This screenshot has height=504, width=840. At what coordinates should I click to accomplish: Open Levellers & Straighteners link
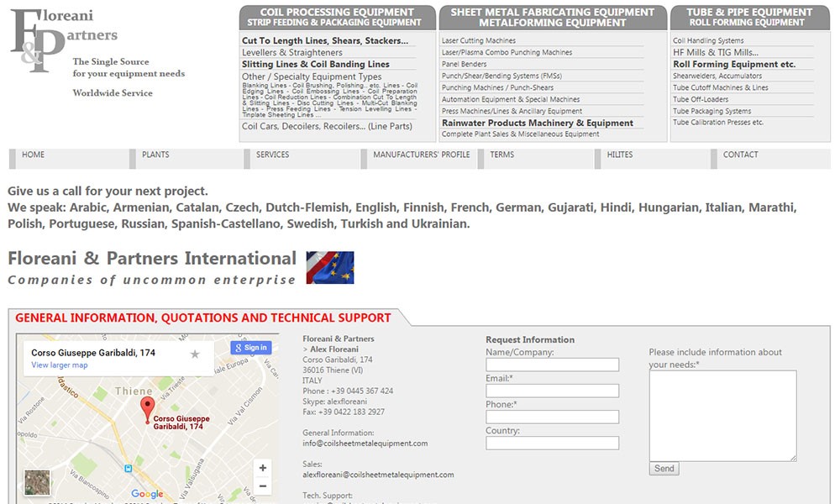[292, 52]
